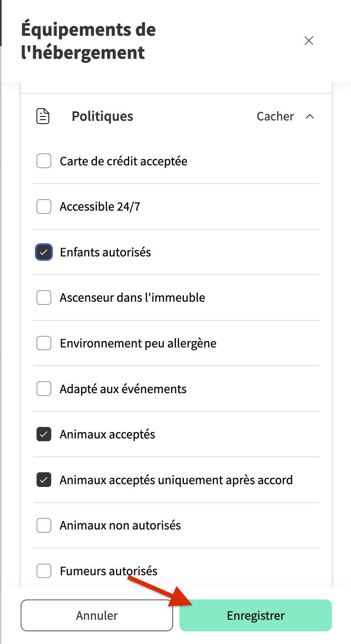Click the Animaux non autorisés label
This screenshot has width=351, height=644.
pyautogui.click(x=120, y=526)
